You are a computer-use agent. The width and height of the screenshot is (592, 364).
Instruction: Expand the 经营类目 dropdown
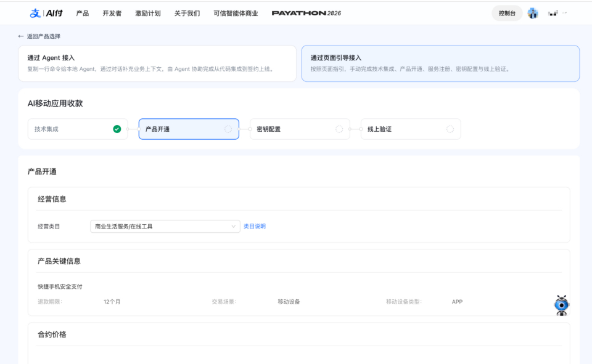point(165,226)
